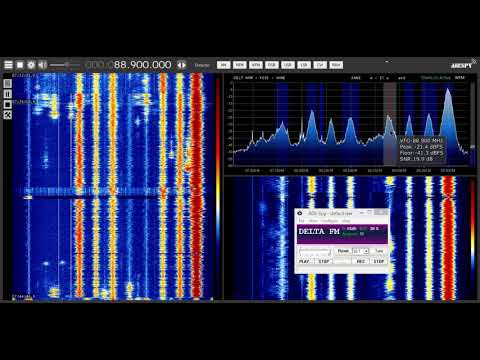The width and height of the screenshot is (480, 360).
Task: Click the VFO marker band in spectrum
Action: 390,124
